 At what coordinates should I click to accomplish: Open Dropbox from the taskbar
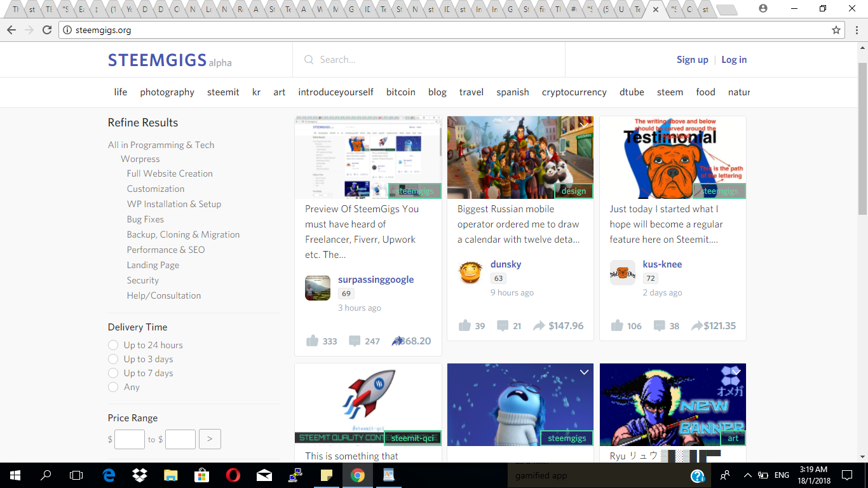tap(140, 475)
